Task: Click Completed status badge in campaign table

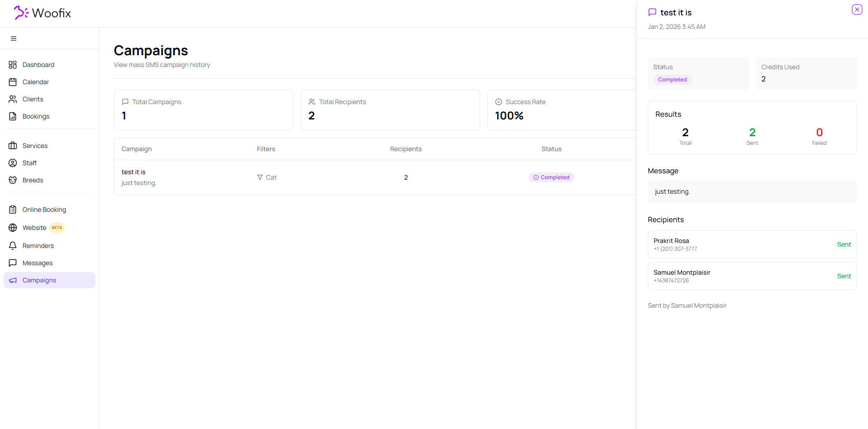Action: point(551,177)
